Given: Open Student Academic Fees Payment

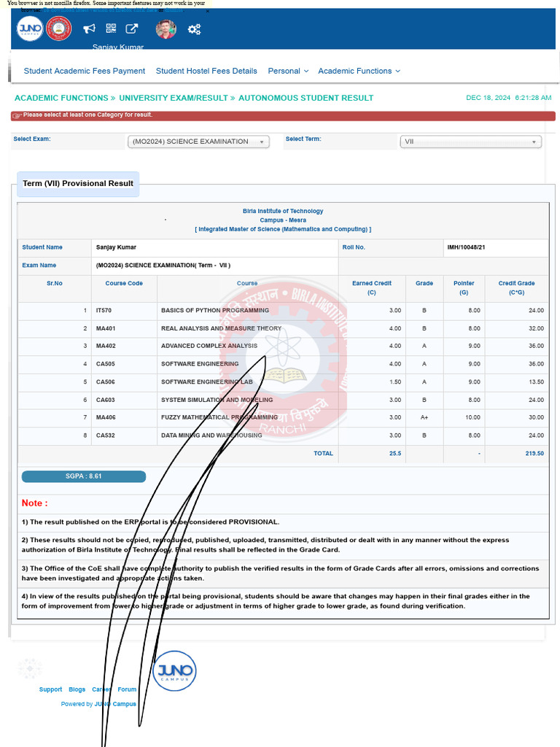Looking at the screenshot, I should 85,71.
